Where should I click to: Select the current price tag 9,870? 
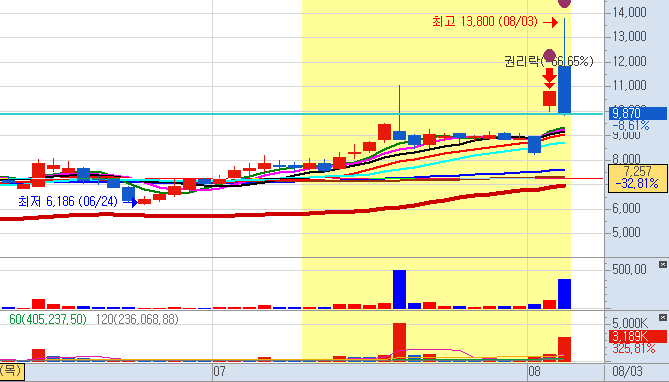pyautogui.click(x=637, y=113)
